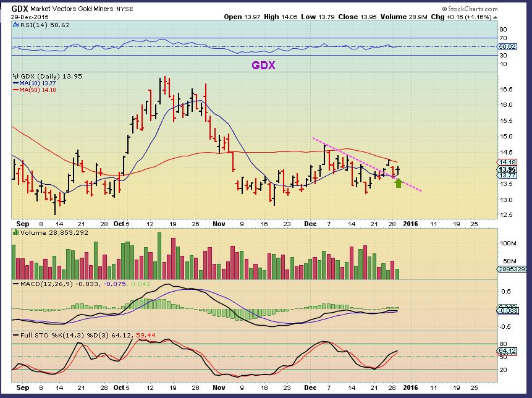Click the High 14.05 value
This screenshot has width=532, height=398.
coord(281,17)
